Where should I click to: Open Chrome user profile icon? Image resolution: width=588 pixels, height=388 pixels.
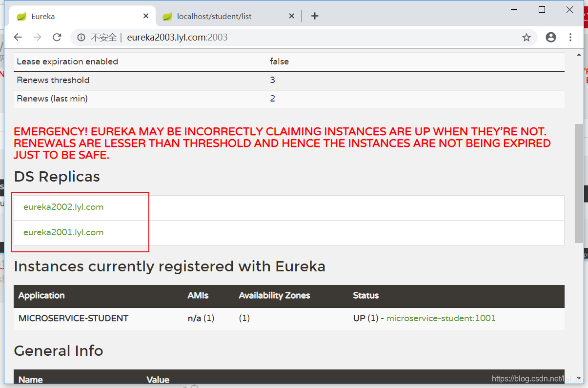pos(551,37)
